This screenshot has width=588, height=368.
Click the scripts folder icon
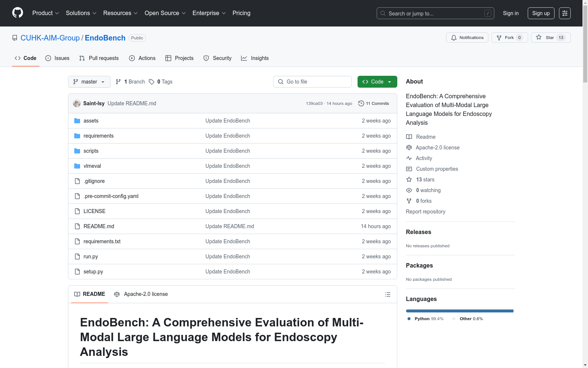click(x=77, y=151)
